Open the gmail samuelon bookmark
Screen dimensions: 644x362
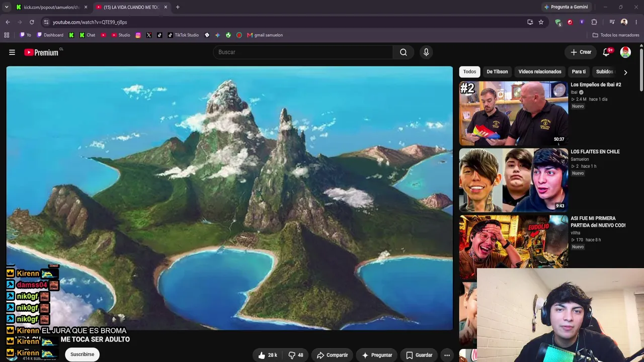(265, 35)
